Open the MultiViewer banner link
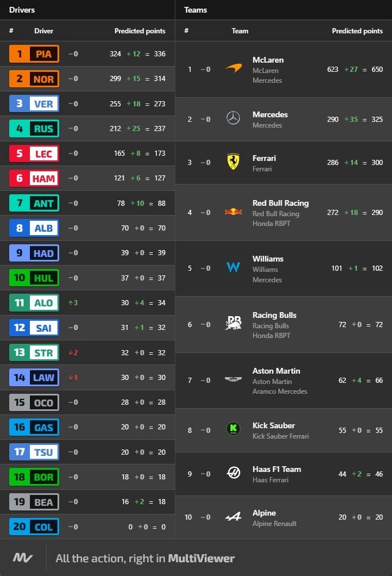Viewport: 392px width, 576px height. (x=145, y=558)
